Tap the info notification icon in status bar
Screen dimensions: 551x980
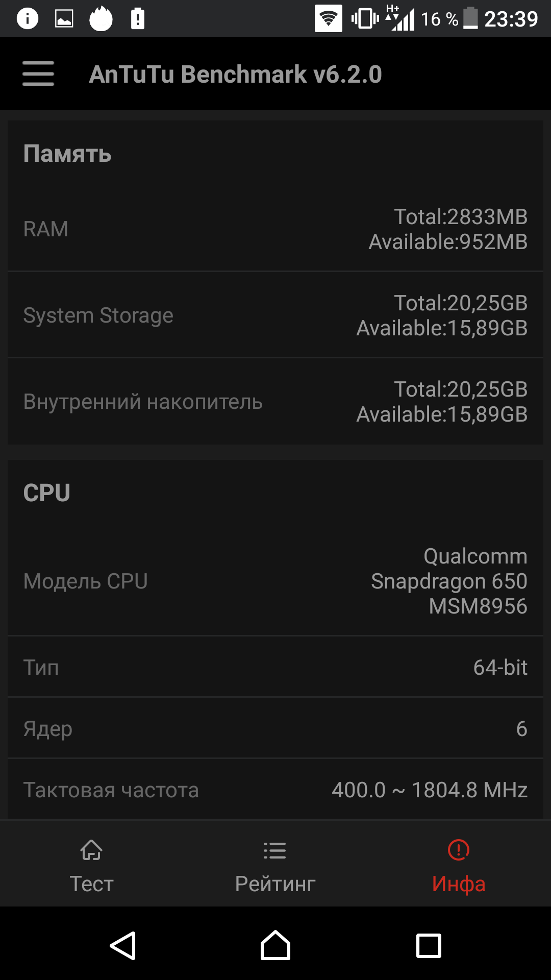(28, 19)
